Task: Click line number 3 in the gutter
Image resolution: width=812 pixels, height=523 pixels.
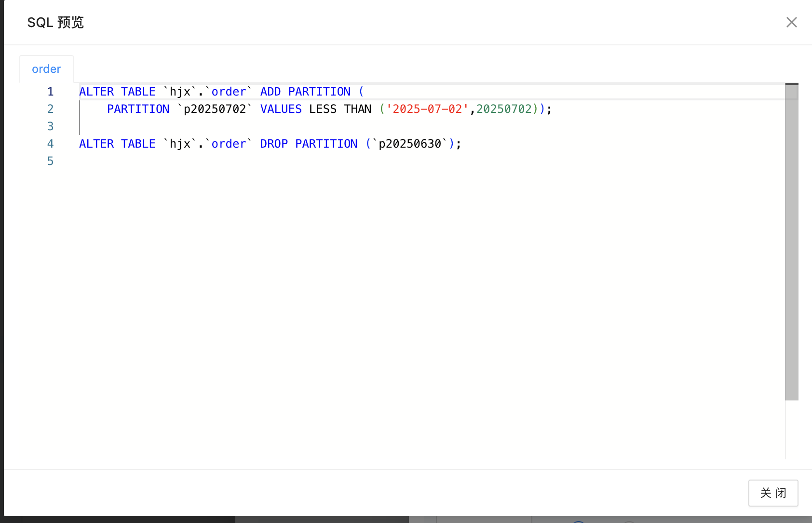Action: click(50, 126)
